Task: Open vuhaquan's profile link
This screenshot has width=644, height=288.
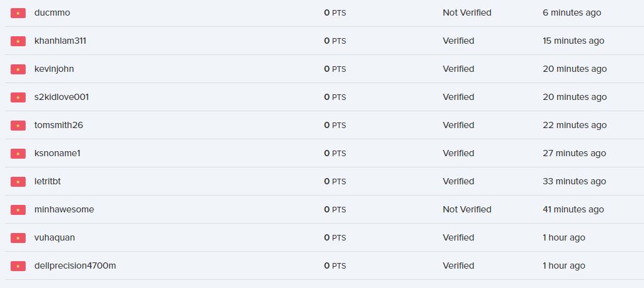Action: pyautogui.click(x=54, y=237)
